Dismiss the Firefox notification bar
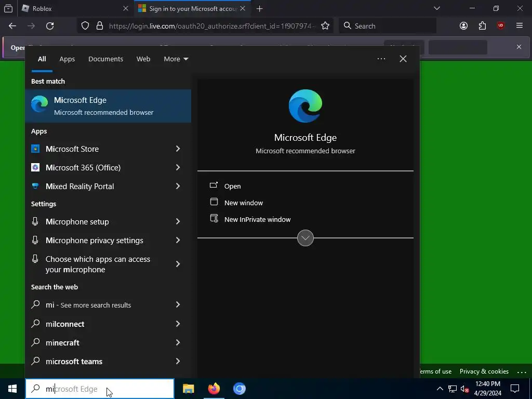This screenshot has width=532, height=399. (x=519, y=47)
